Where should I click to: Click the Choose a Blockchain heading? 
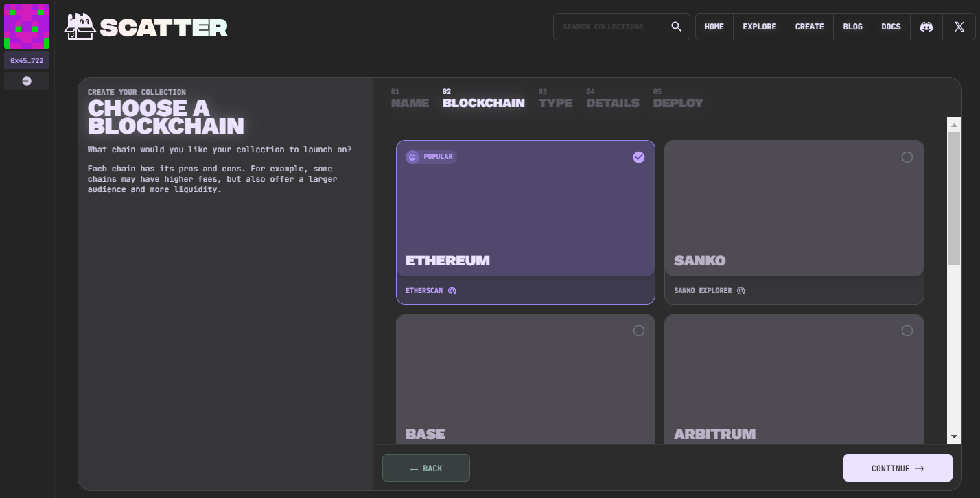coord(166,117)
